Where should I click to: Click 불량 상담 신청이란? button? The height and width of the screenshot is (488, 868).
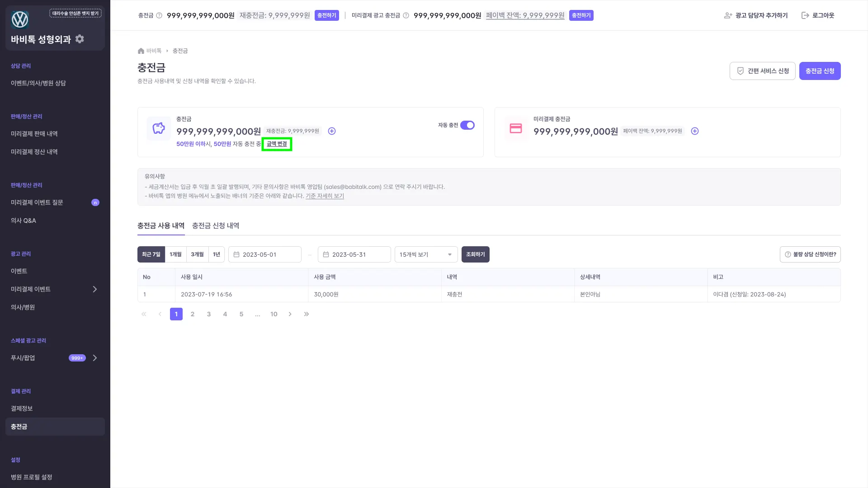tap(810, 254)
